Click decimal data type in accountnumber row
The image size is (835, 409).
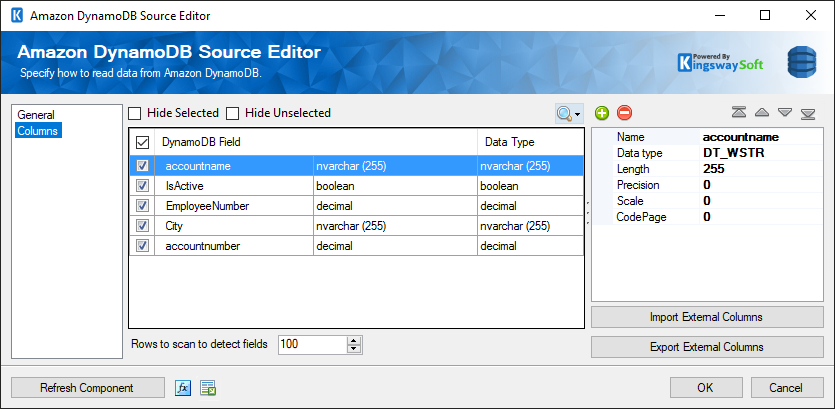pyautogui.click(x=530, y=246)
